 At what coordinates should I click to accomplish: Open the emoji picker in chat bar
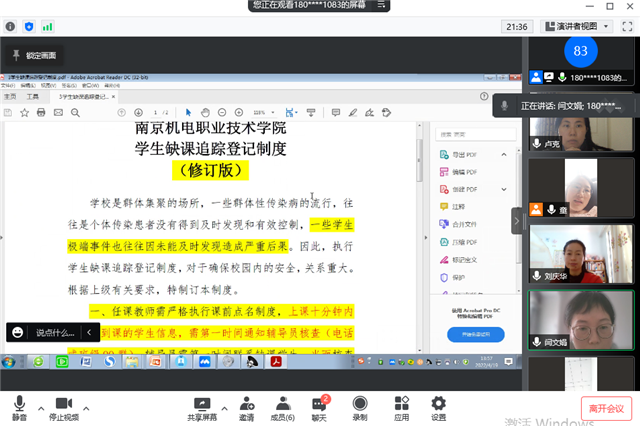(x=19, y=332)
